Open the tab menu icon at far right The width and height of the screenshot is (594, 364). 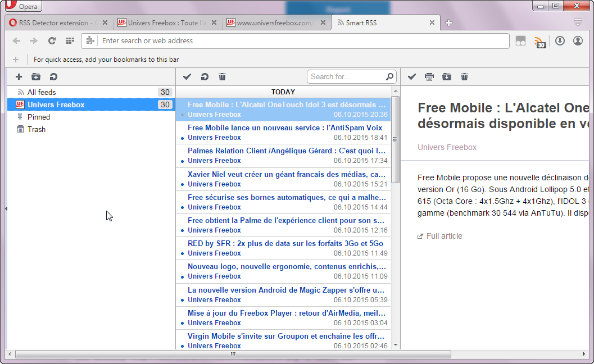(x=578, y=22)
